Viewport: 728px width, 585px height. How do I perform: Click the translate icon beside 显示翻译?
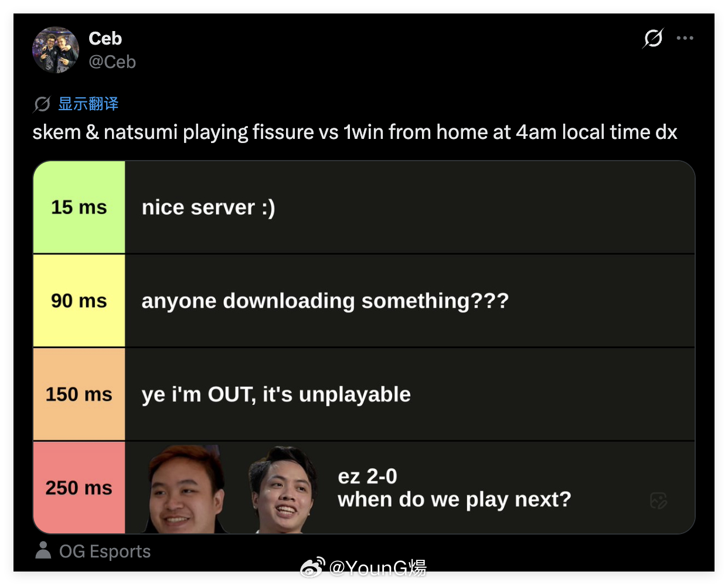pos(42,104)
